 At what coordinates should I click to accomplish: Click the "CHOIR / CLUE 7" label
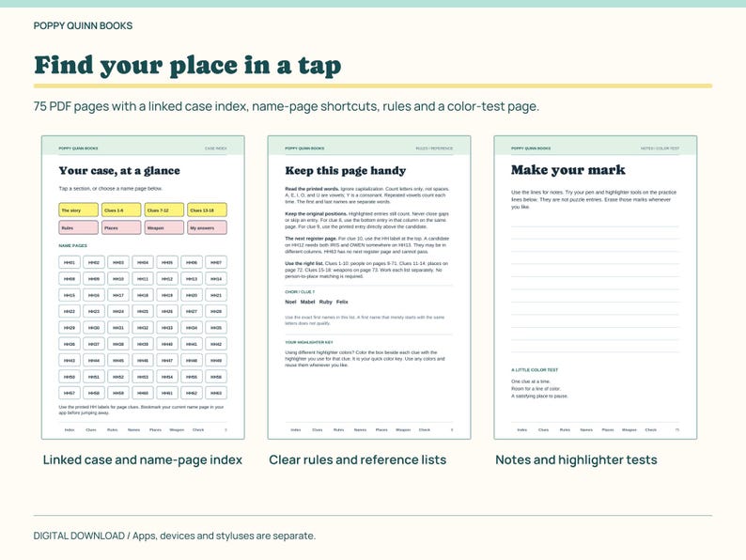click(x=300, y=291)
